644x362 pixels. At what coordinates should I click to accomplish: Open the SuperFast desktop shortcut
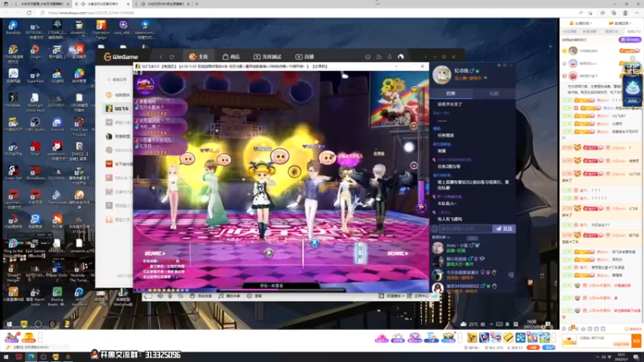(35, 76)
